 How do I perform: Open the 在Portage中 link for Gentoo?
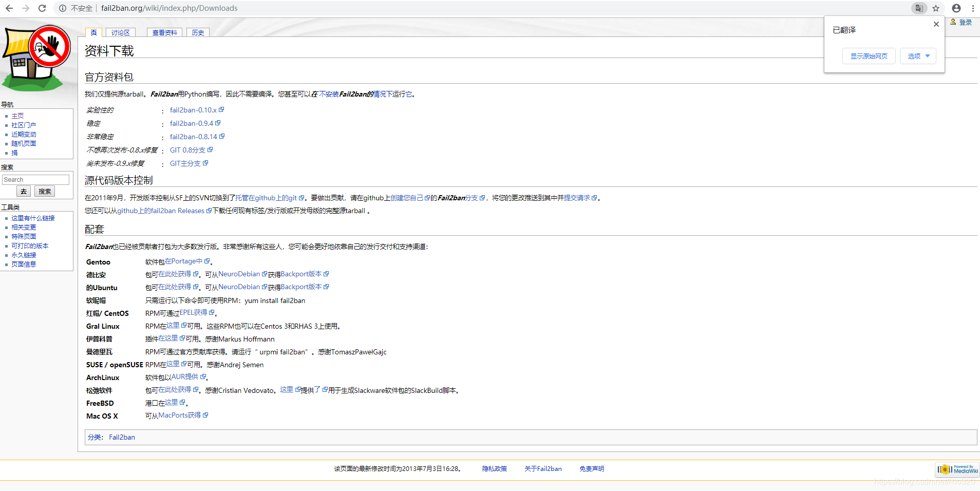(184, 261)
